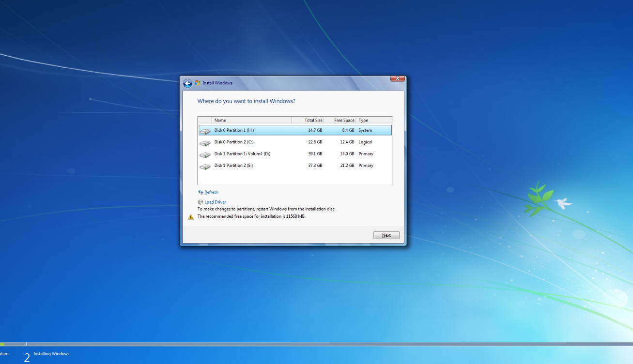The image size is (633, 364).
Task: Click drive icon for Disk 1 Partition 1: Volum4 (D:)
Action: (205, 154)
